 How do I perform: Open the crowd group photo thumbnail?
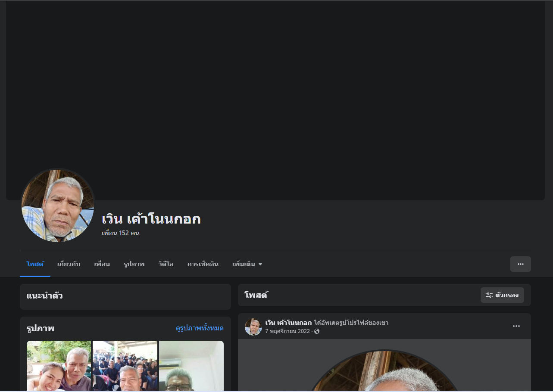coord(125,366)
